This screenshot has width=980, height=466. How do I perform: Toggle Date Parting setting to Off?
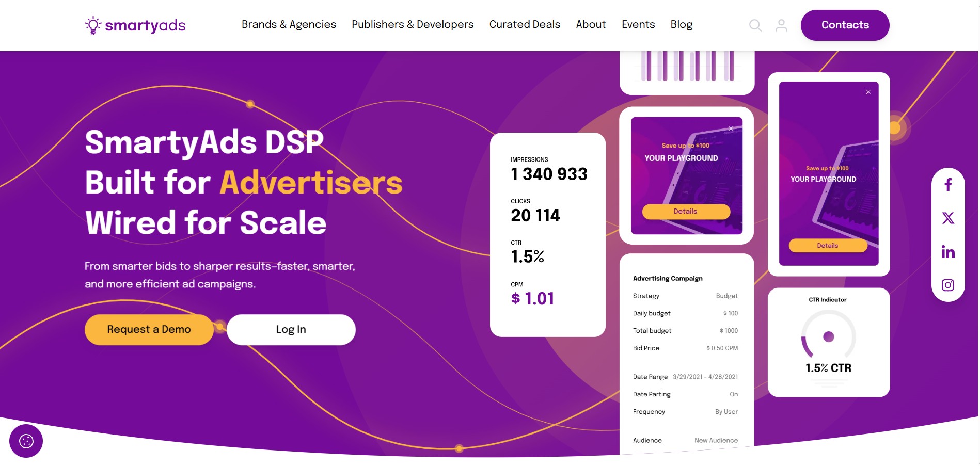pos(733,394)
